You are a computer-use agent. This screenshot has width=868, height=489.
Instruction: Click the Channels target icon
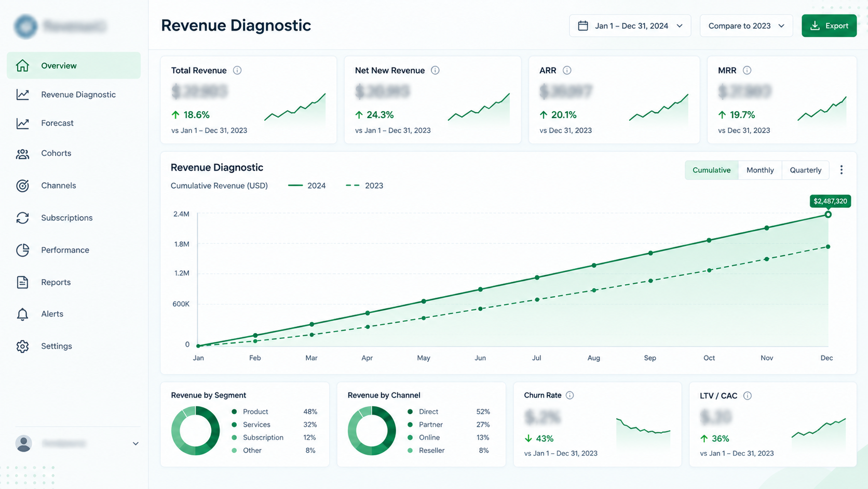pos(22,186)
